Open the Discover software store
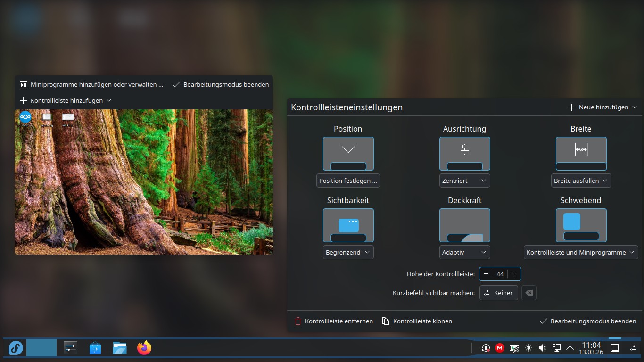The width and height of the screenshot is (644, 362). click(95, 348)
